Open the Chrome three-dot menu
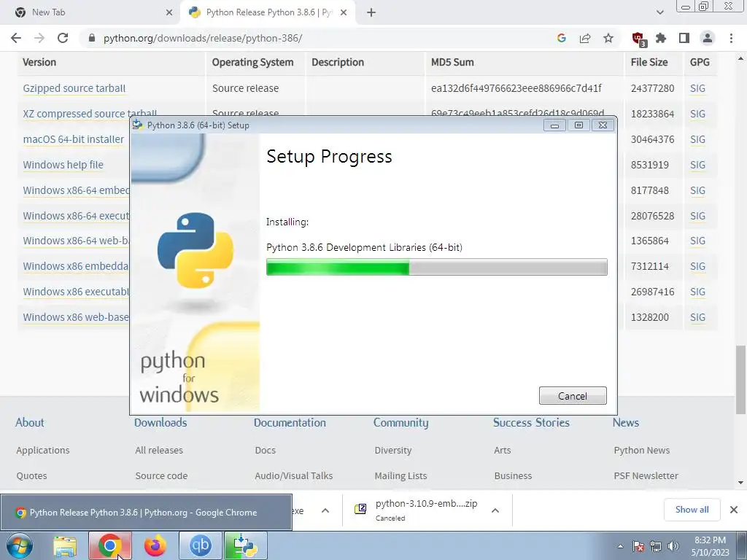The width and height of the screenshot is (747, 560). tap(731, 38)
